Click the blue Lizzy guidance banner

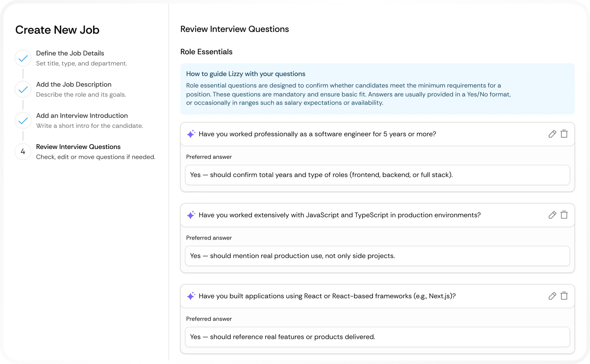pyautogui.click(x=377, y=88)
